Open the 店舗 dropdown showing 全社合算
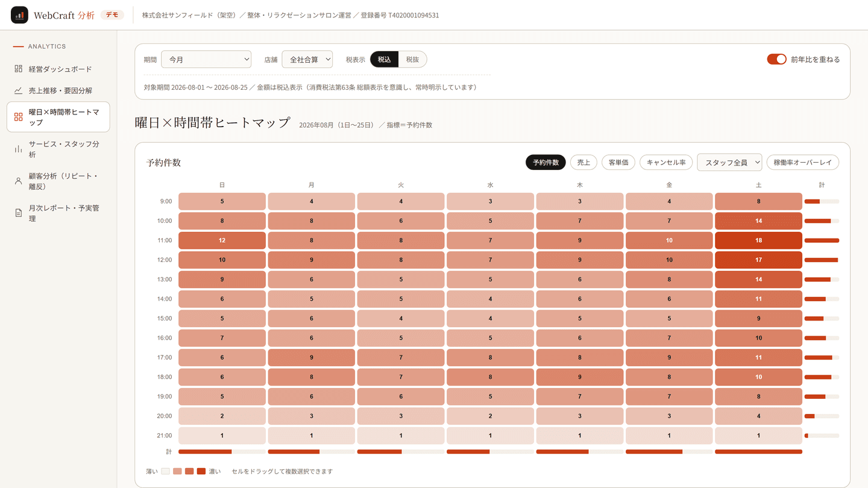The image size is (868, 488). [x=307, y=59]
